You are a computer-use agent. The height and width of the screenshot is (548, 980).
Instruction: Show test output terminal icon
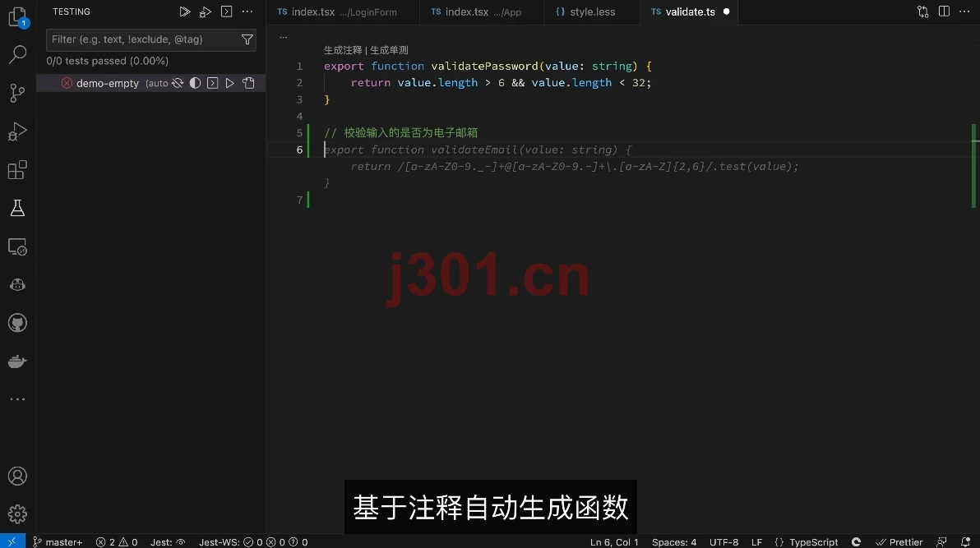[226, 12]
